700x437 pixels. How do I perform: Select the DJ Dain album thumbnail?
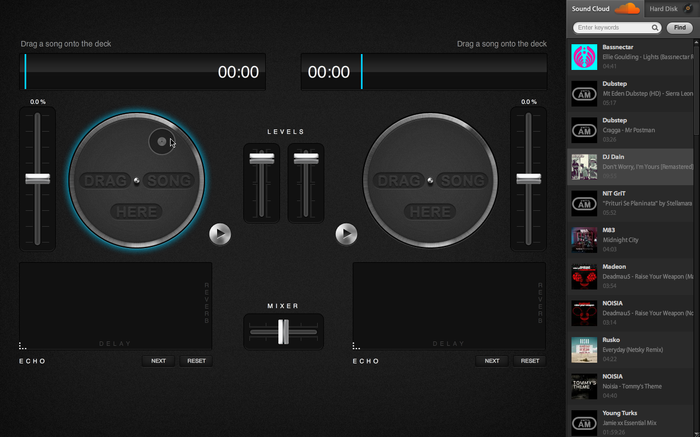584,166
